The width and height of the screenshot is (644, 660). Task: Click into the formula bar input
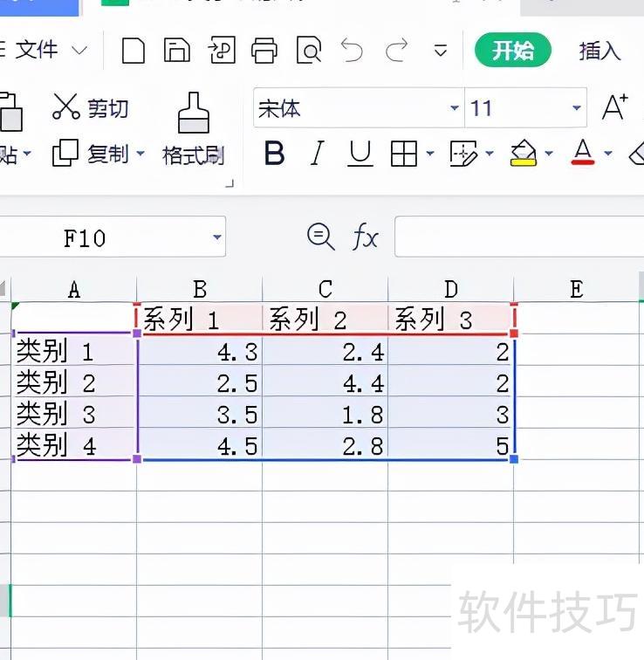[519, 237]
